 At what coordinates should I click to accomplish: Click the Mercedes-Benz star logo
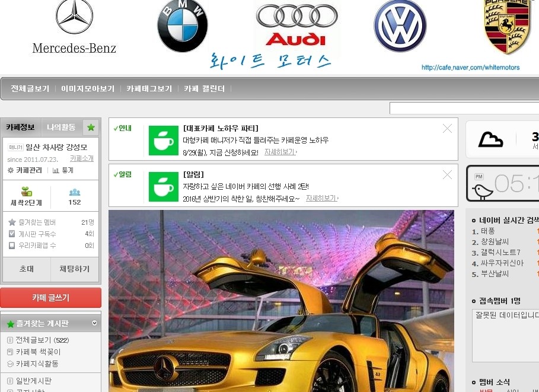74,17
